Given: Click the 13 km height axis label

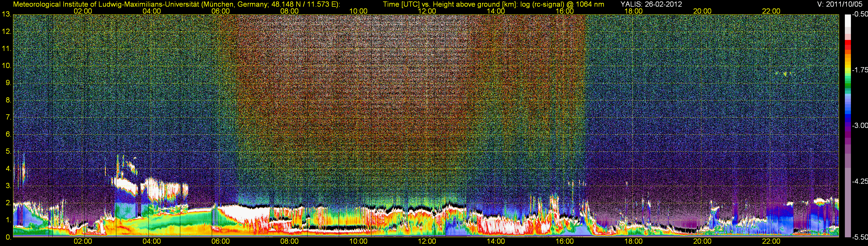Looking at the screenshot, I should click(x=6, y=14).
